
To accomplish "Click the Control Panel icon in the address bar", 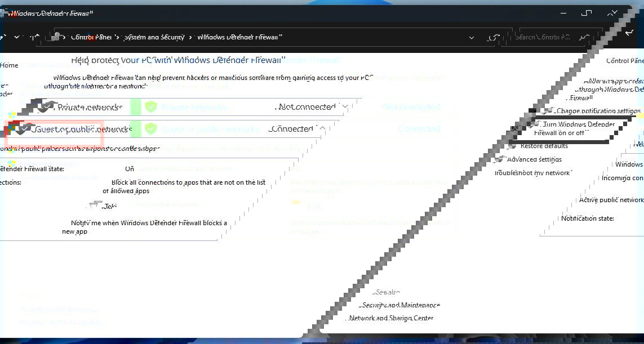I will [x=55, y=37].
